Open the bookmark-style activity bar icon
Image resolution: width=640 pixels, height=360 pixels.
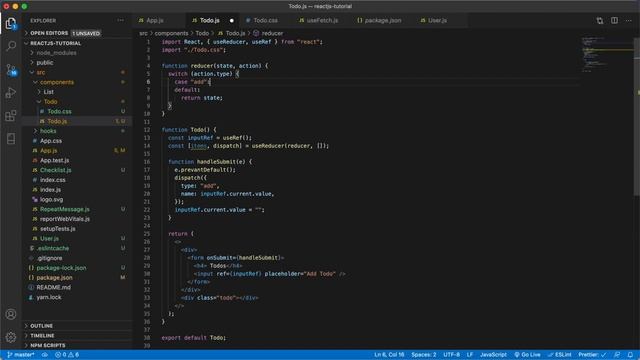(11, 139)
